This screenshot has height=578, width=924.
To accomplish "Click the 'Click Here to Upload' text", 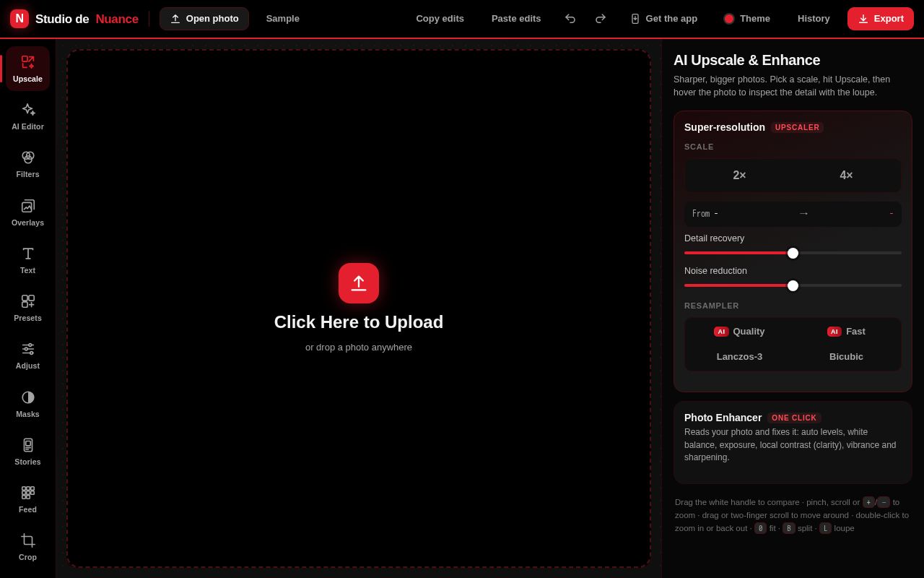I will (359, 322).
